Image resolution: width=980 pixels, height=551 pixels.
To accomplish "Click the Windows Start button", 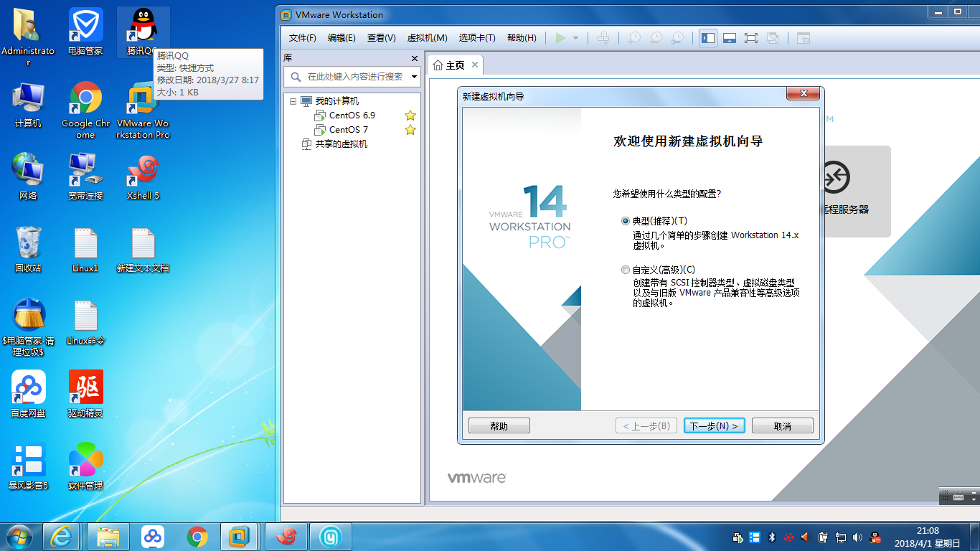I will click(19, 537).
